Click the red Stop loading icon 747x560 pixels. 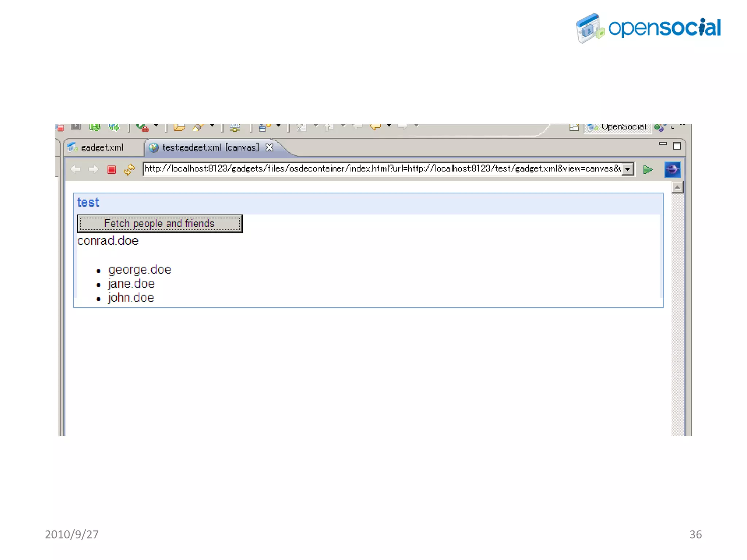112,170
